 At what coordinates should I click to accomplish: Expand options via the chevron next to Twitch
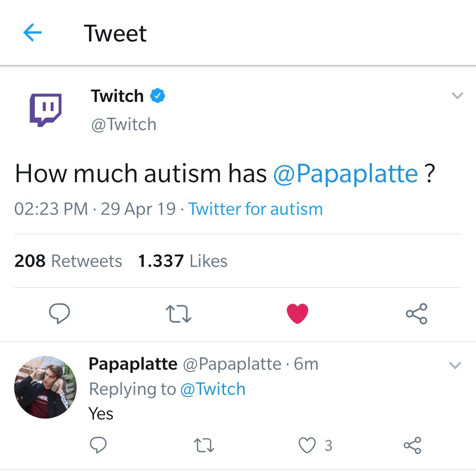(457, 95)
